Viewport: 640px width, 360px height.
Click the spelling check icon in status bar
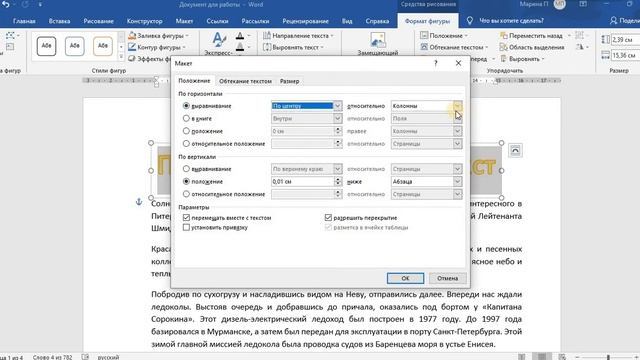point(85,357)
